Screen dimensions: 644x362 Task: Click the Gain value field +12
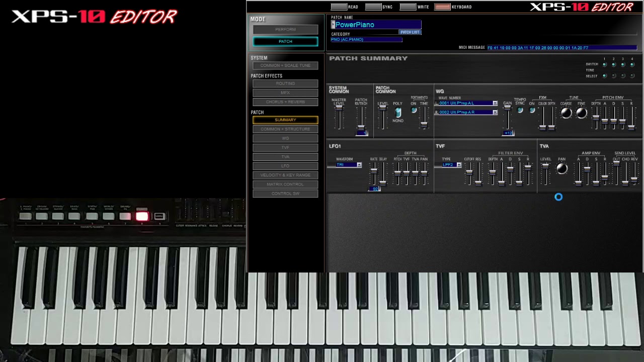coord(508,133)
